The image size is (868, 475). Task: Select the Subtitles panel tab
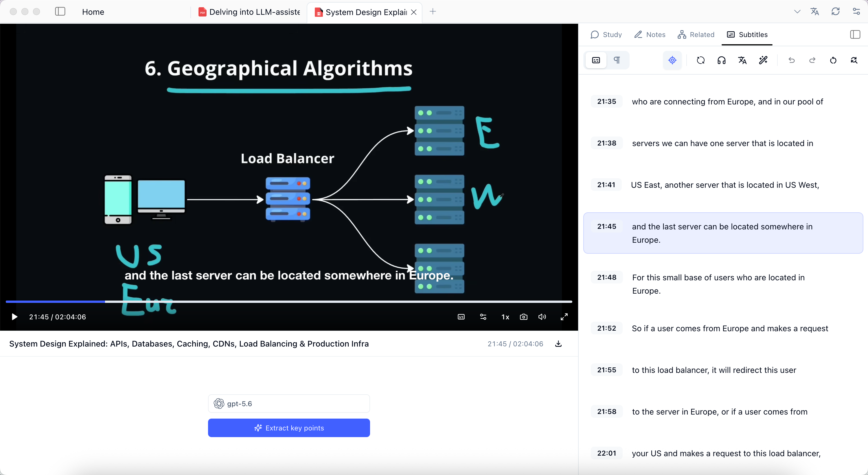click(747, 34)
